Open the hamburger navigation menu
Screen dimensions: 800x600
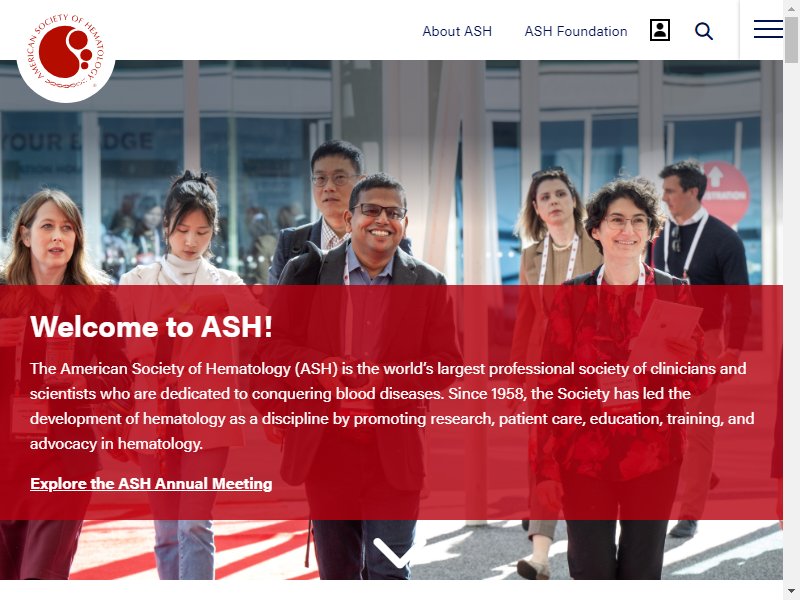768,29
